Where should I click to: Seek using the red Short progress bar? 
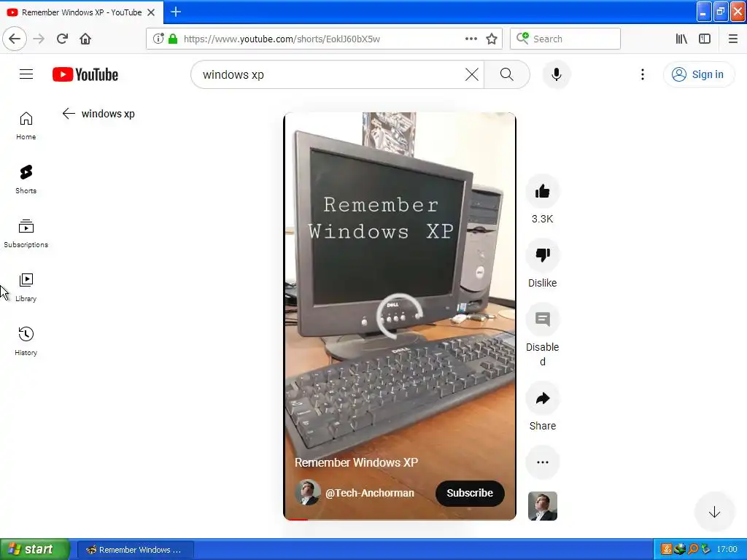(x=399, y=519)
